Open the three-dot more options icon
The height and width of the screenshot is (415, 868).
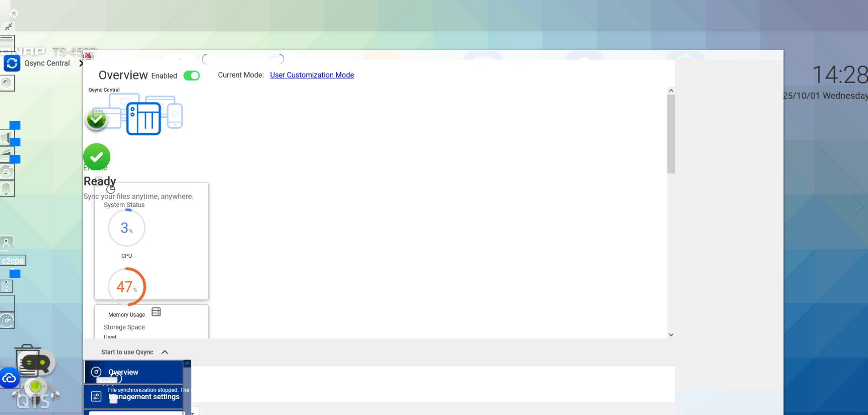point(6,286)
